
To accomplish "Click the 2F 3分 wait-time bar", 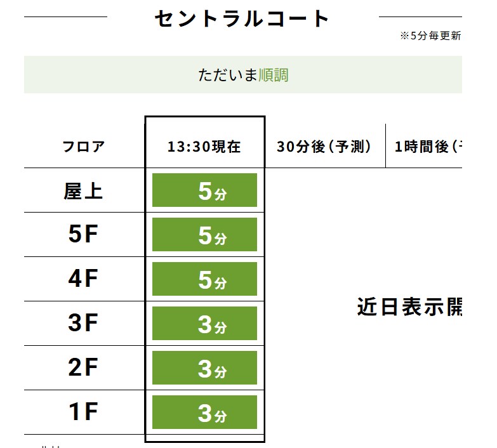I will pyautogui.click(x=204, y=368).
